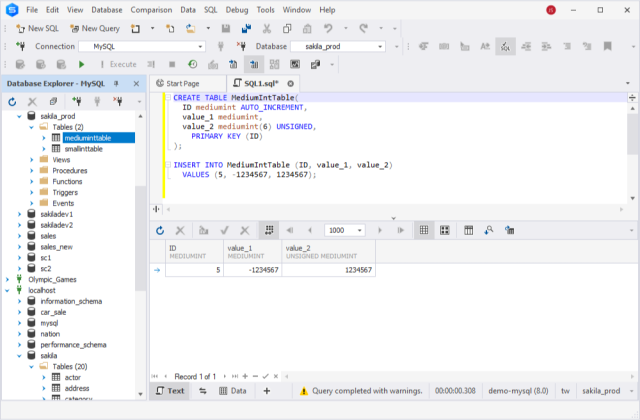
Task: Click the Save icon in main toolbar
Action: [x=228, y=28]
